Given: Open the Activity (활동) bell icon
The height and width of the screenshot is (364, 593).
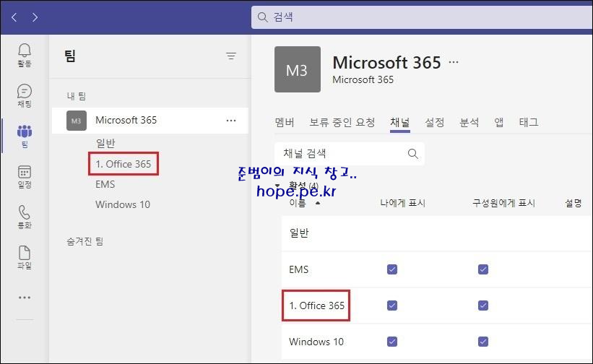Looking at the screenshot, I should click(25, 55).
